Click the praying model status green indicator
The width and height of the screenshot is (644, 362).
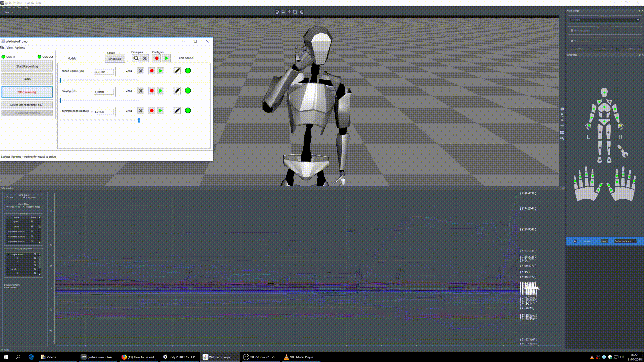click(x=188, y=90)
